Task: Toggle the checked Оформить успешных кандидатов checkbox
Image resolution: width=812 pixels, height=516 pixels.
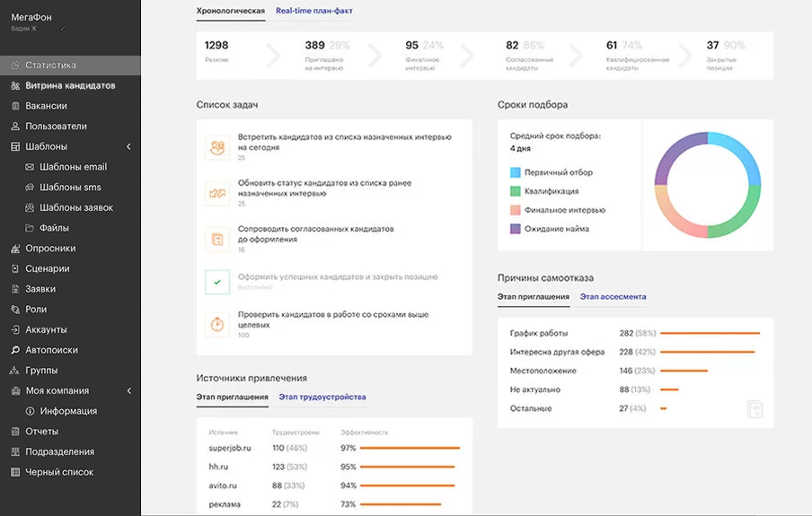Action: [x=217, y=282]
